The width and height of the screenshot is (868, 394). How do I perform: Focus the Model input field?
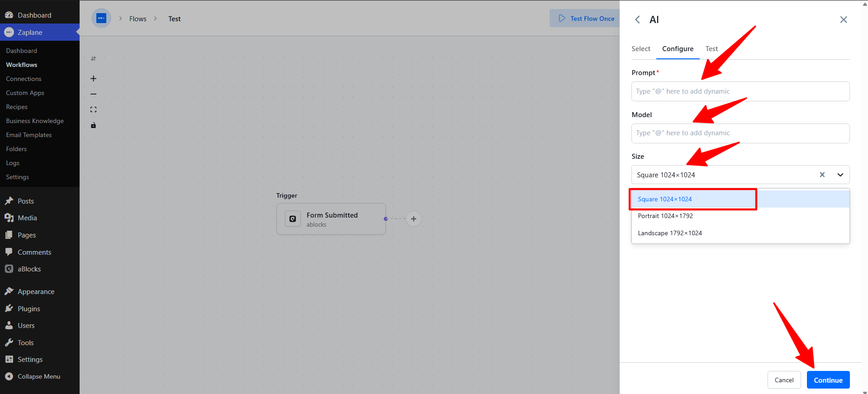click(740, 133)
